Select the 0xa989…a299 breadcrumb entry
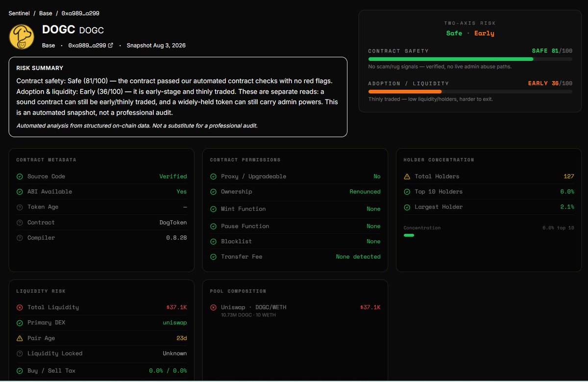The width and height of the screenshot is (588, 382). click(80, 13)
